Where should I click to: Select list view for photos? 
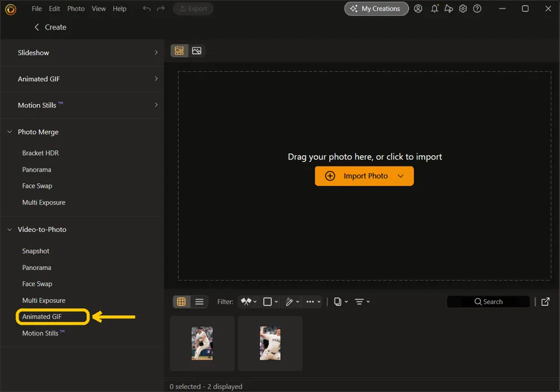tap(199, 302)
